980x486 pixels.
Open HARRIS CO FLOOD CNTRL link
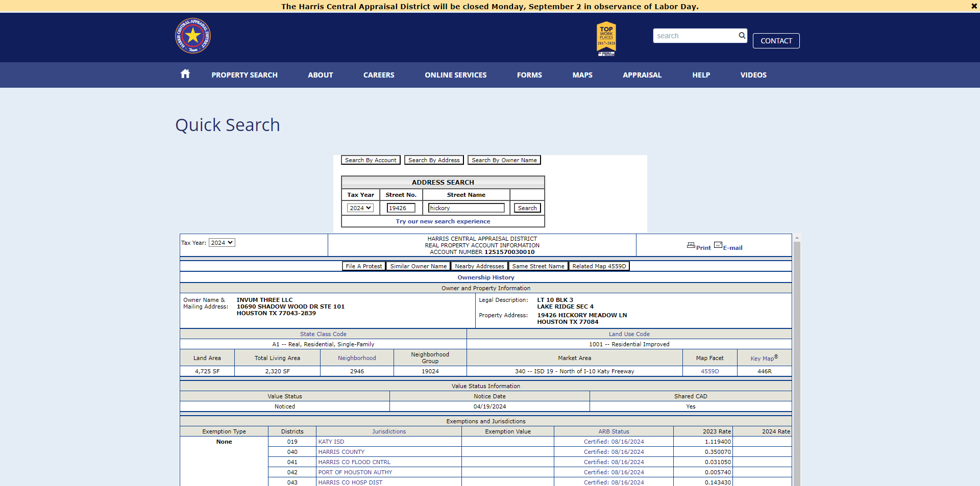click(354, 462)
